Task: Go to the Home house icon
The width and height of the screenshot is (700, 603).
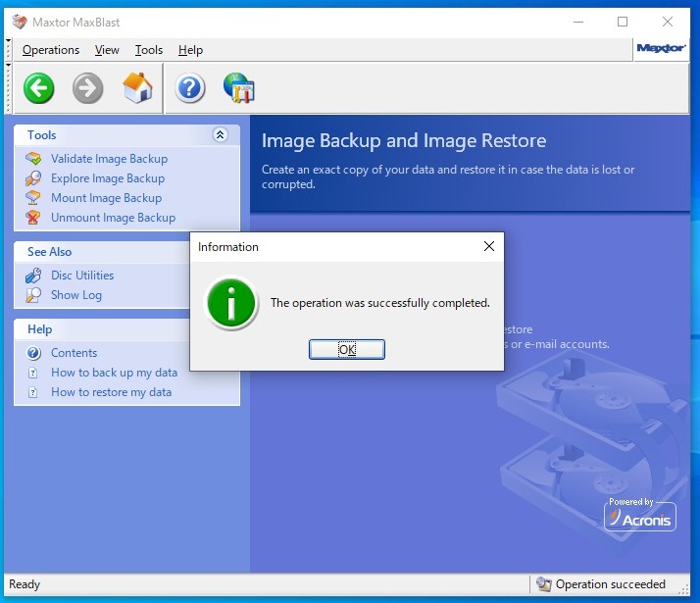Action: (137, 87)
